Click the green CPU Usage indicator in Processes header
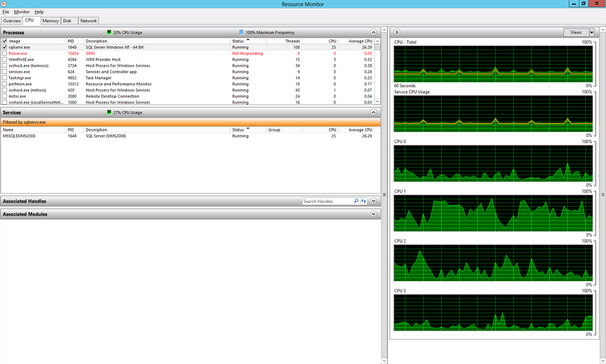 (x=109, y=33)
